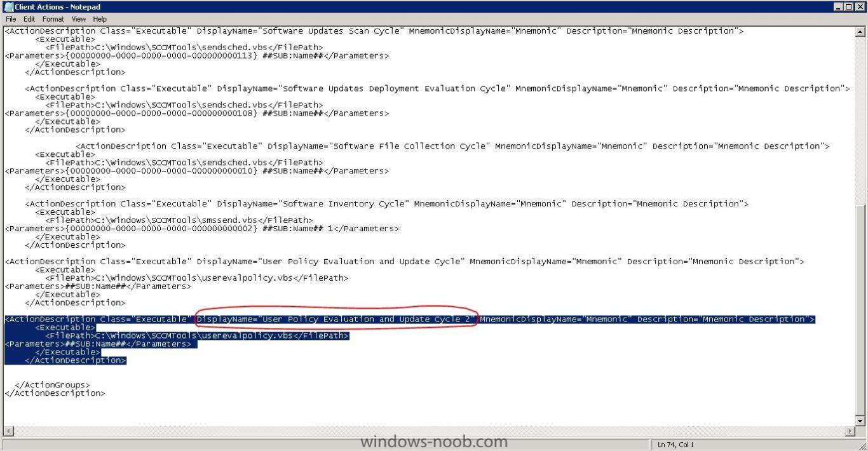Close the Client Actions Notepad window
The width and height of the screenshot is (868, 451).
pyautogui.click(x=860, y=7)
